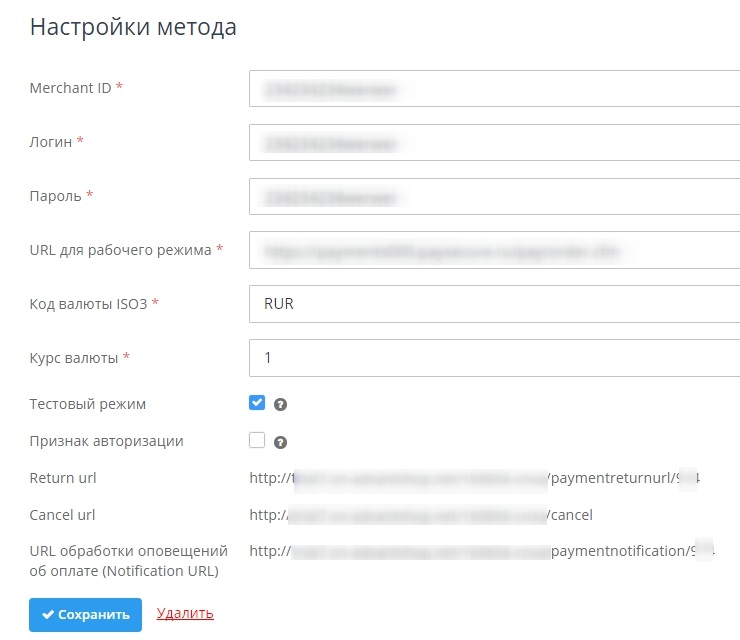The height and width of the screenshot is (640, 740).
Task: Focus the Курс валюты field
Action: 494,357
